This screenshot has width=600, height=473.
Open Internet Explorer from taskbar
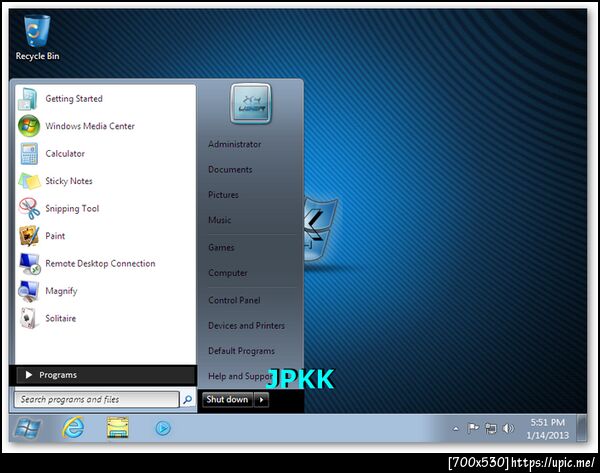point(73,428)
